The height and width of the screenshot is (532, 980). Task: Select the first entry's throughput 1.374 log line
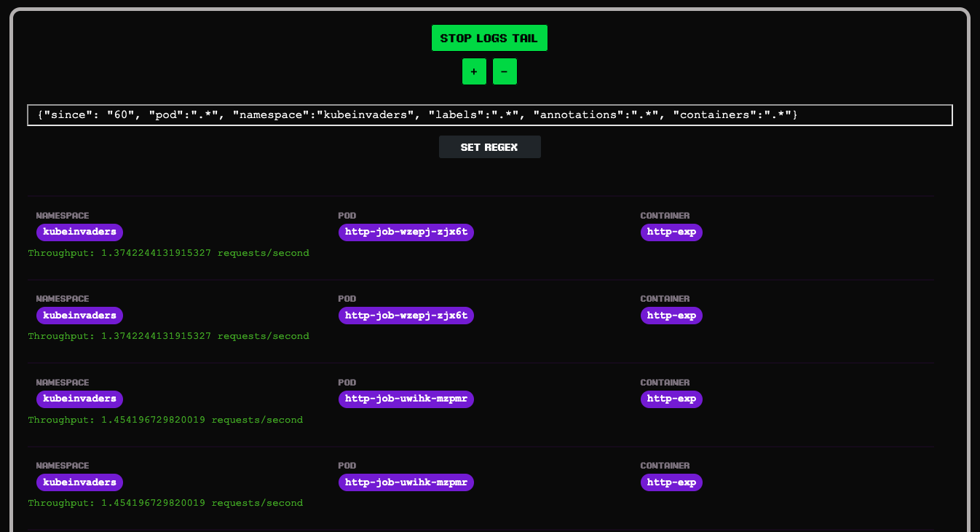click(168, 253)
